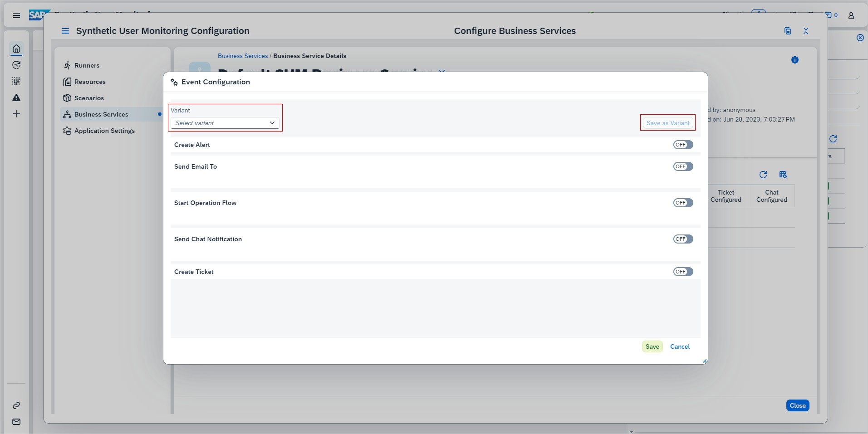Click the blue information icon

(794, 60)
